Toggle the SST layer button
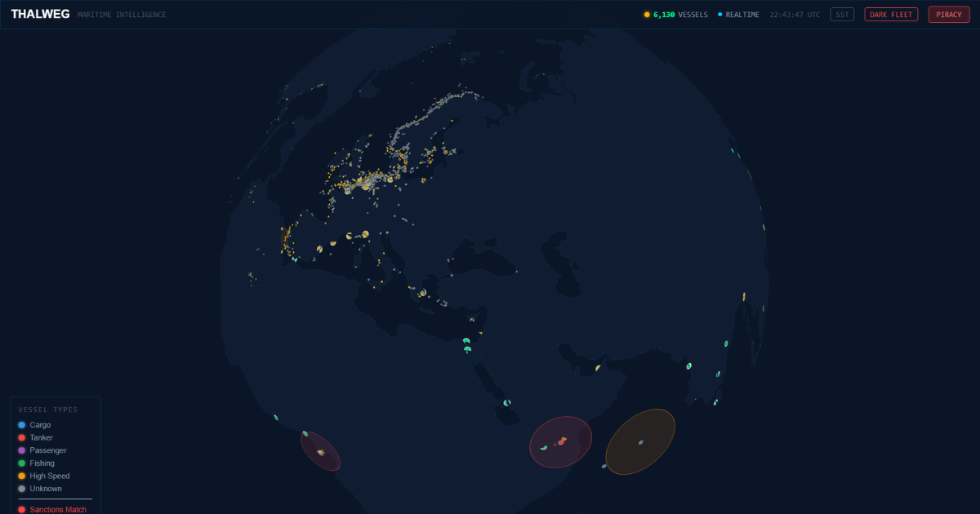The image size is (980, 514). [842, 15]
